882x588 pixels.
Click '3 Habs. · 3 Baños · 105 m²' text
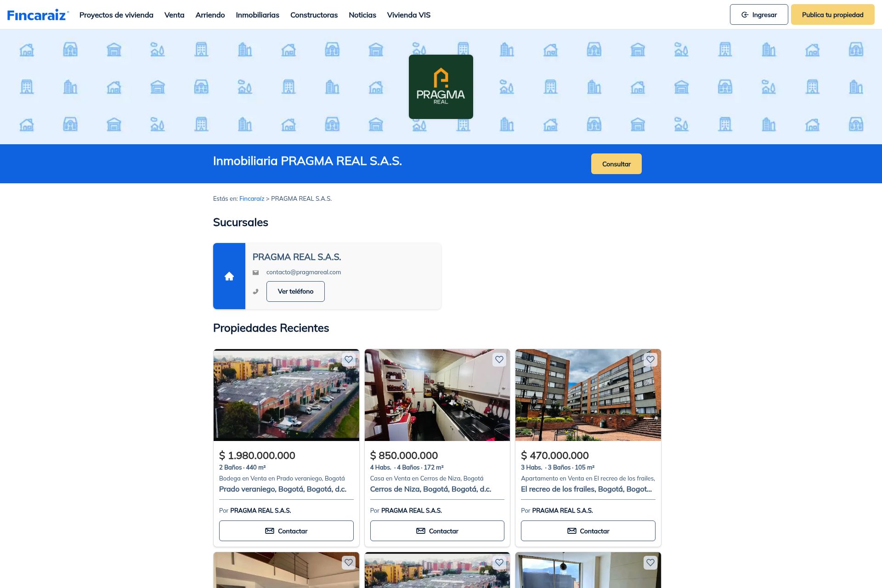[558, 467]
